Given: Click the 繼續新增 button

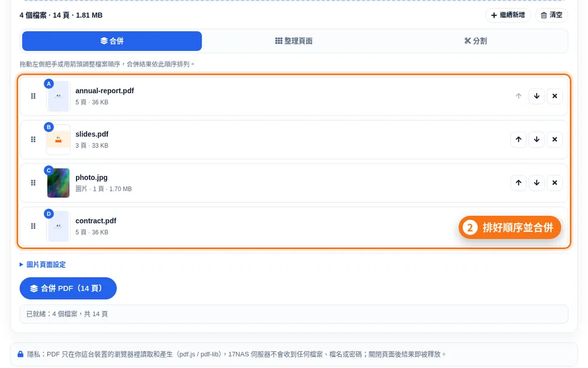Looking at the screenshot, I should [508, 15].
